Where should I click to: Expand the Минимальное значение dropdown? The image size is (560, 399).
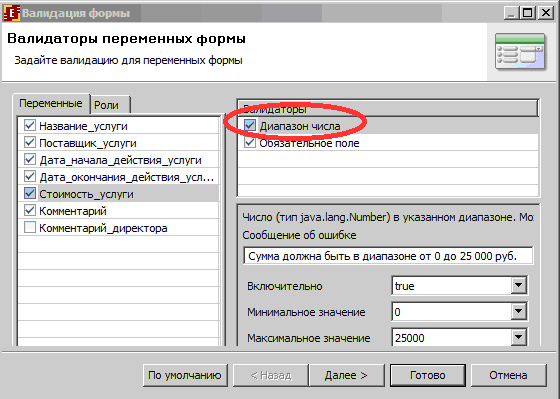point(519,311)
